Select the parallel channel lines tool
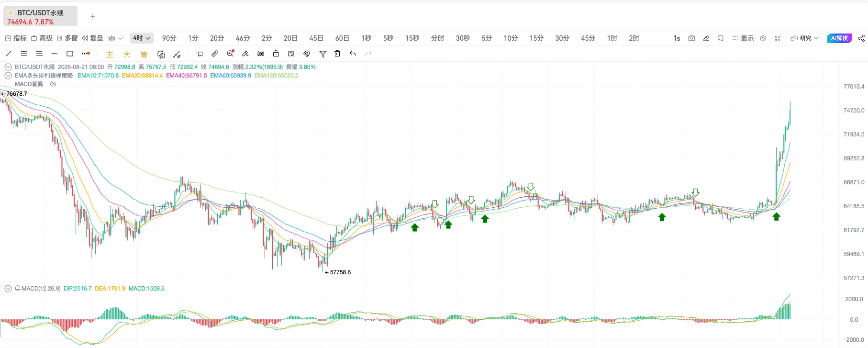This screenshot has width=868, height=348. (x=24, y=54)
